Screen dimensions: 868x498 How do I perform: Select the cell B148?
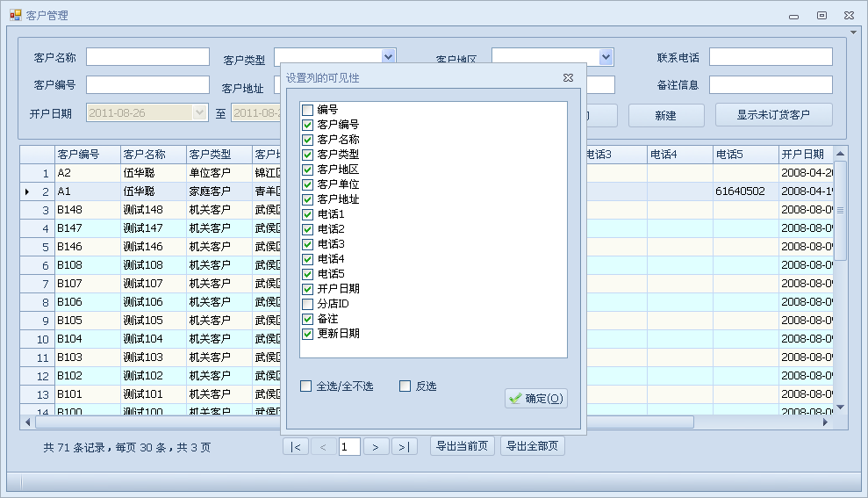tap(88, 210)
